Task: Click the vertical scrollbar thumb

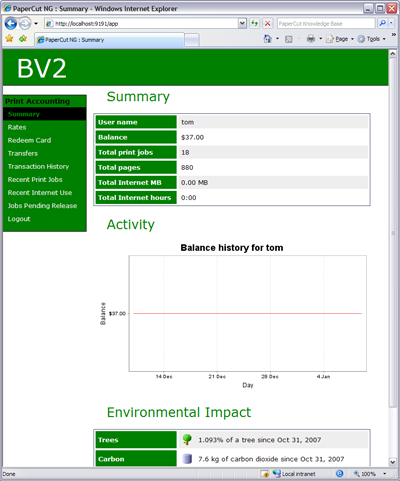Action: [393, 232]
